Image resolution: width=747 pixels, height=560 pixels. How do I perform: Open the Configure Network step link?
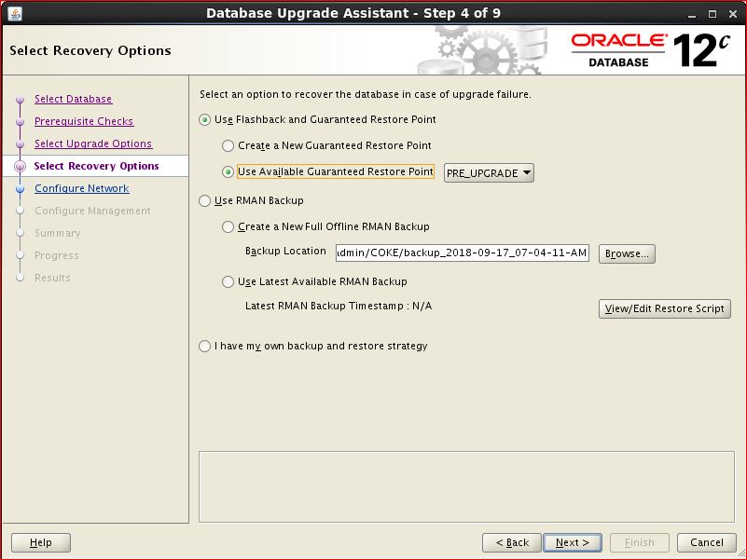point(82,188)
